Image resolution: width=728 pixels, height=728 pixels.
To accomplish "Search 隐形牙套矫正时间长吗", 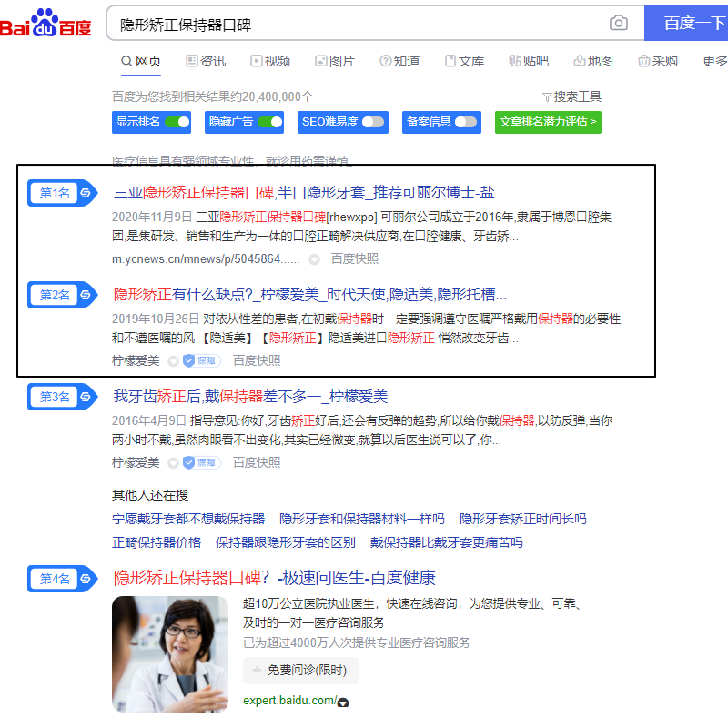I will click(x=522, y=519).
